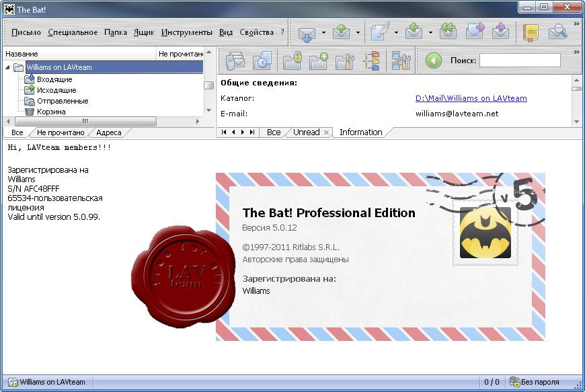Switch to the Information tab
This screenshot has height=392, width=585.
(x=361, y=132)
